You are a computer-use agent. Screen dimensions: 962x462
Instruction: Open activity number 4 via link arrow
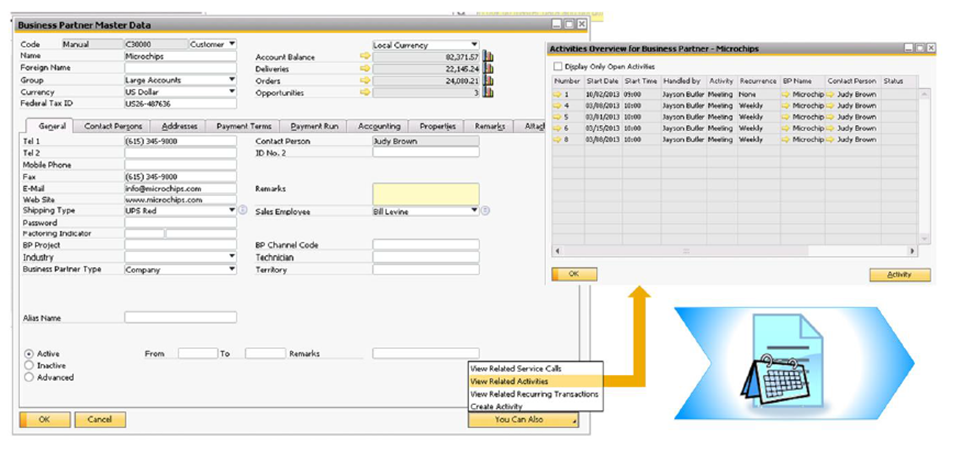point(557,106)
